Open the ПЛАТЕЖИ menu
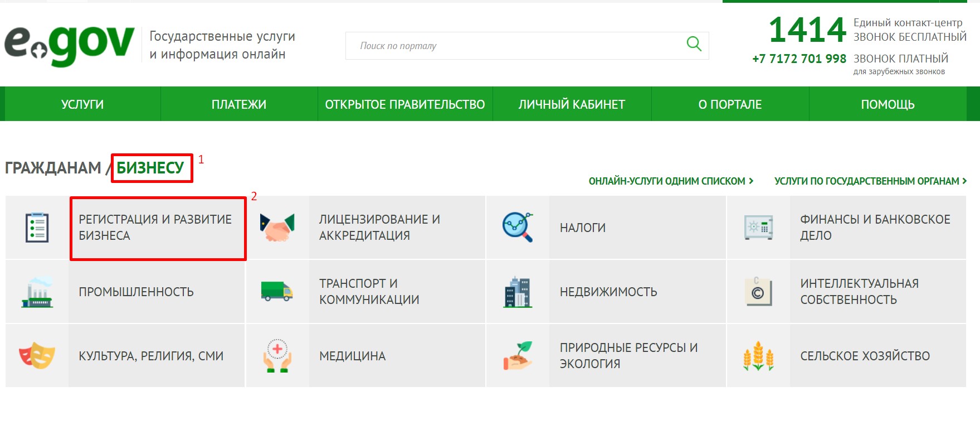980x425 pixels. coord(239,104)
